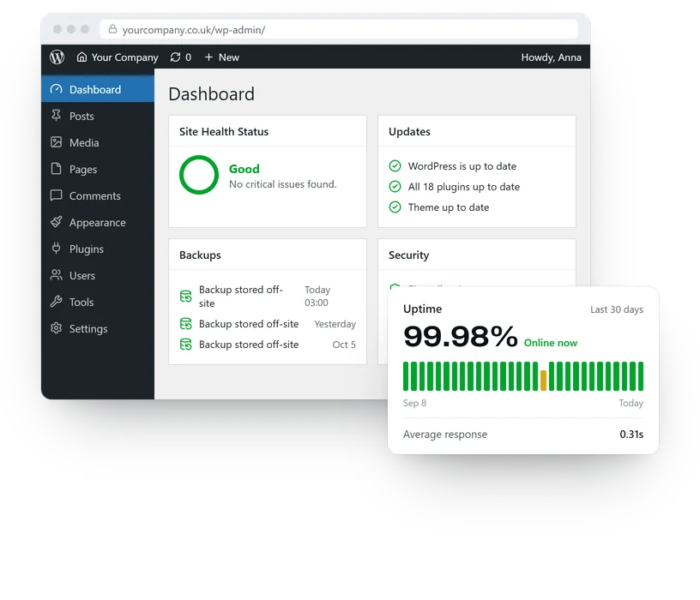Viewport: 700px width, 600px height.
Task: Click the 0.31s average response value
Action: pyautogui.click(x=631, y=434)
